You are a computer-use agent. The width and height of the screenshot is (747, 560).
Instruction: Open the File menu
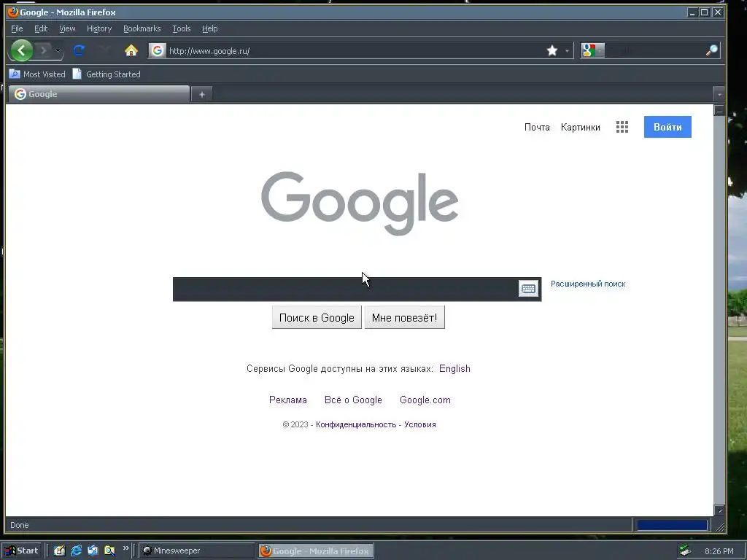point(17,28)
